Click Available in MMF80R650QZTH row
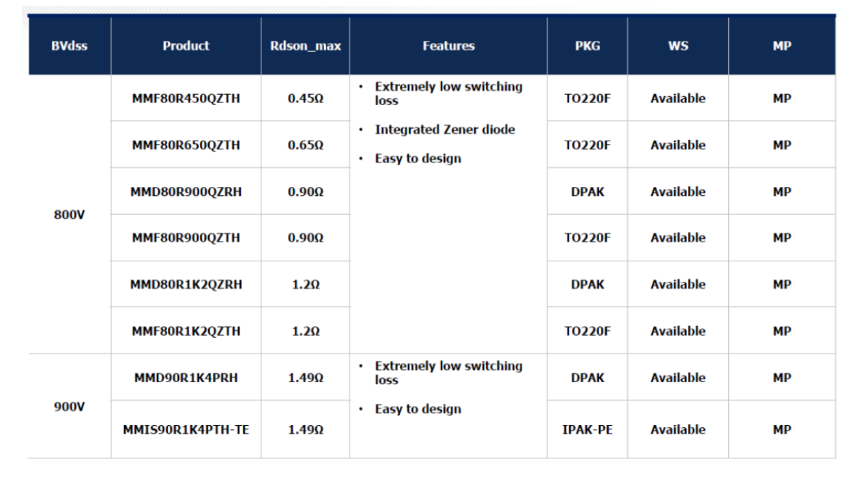Screen dimensions: 868x479 pyautogui.click(x=678, y=145)
